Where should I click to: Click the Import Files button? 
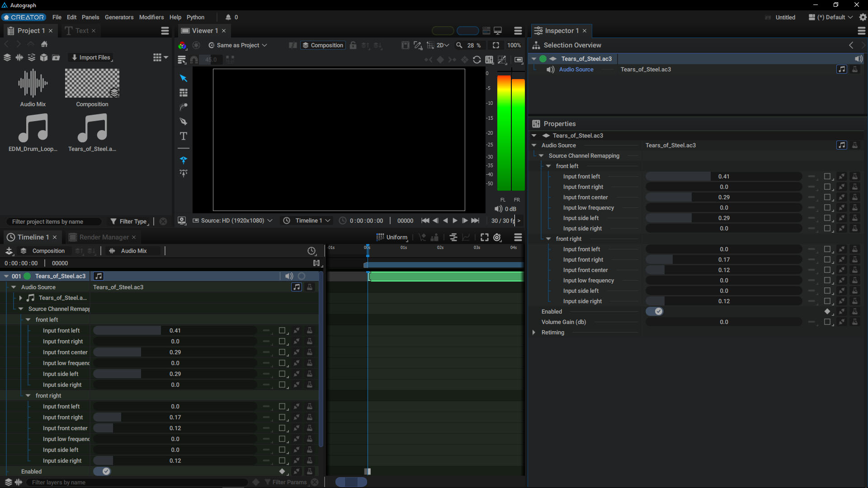click(x=91, y=57)
